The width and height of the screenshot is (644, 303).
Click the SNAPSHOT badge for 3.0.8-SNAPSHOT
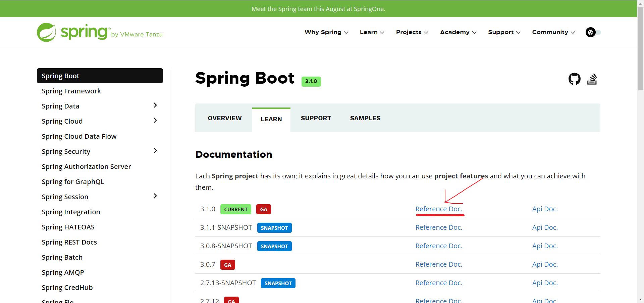point(274,246)
